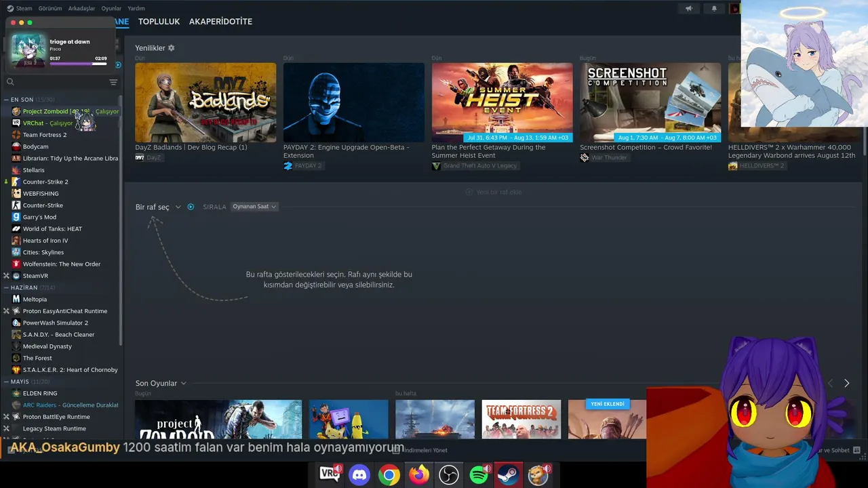Click the Team Fortress 2 game icon
Screen dimensions: 868x488
coord(16,135)
